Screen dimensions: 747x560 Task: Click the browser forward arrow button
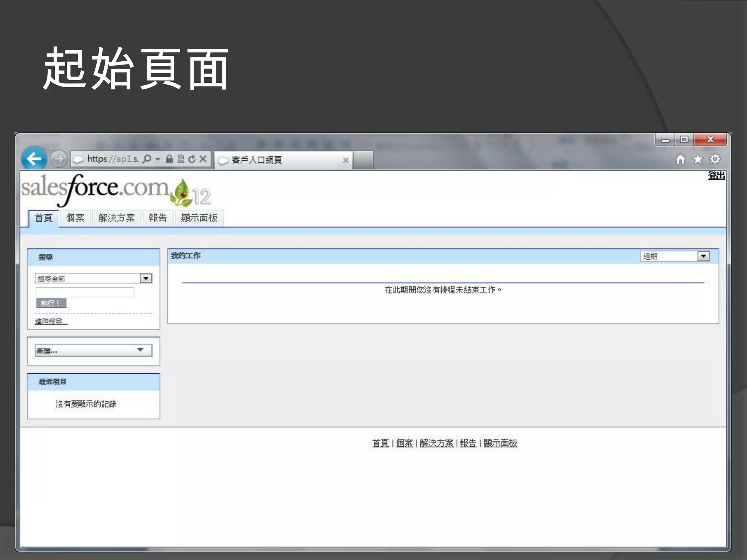[x=58, y=159]
